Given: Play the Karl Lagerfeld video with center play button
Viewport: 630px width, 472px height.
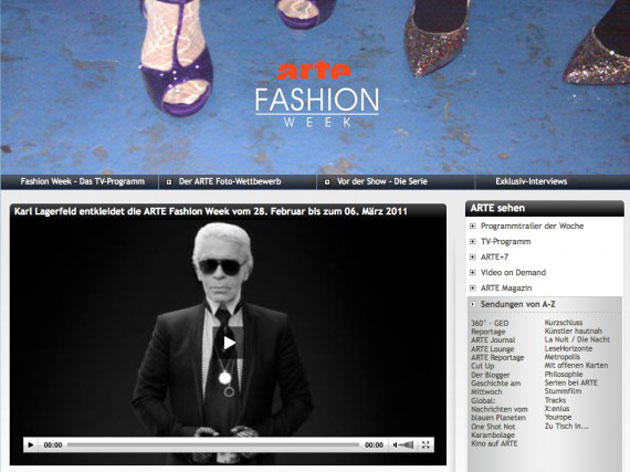Looking at the screenshot, I should pos(228,343).
